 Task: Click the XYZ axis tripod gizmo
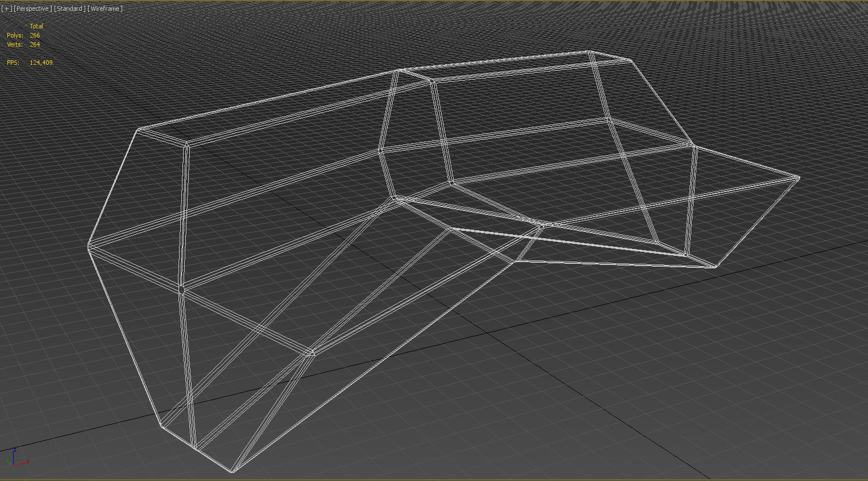pyautogui.click(x=17, y=457)
